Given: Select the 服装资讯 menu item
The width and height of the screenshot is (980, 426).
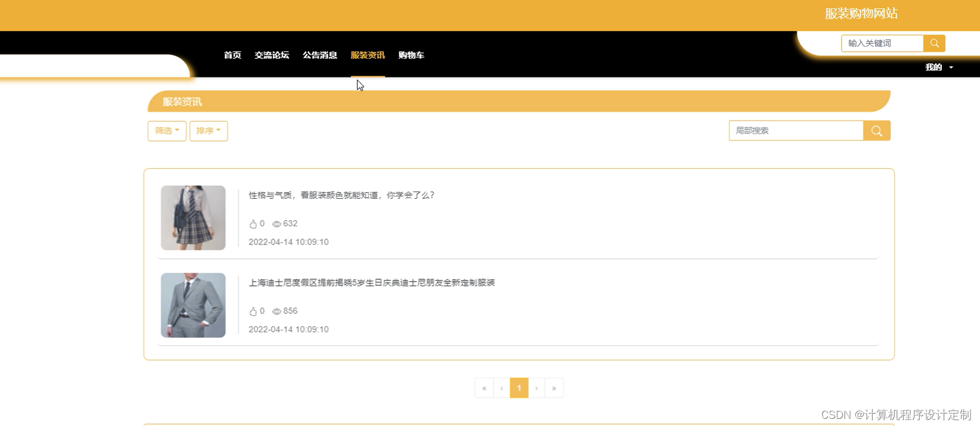Looking at the screenshot, I should coord(368,55).
